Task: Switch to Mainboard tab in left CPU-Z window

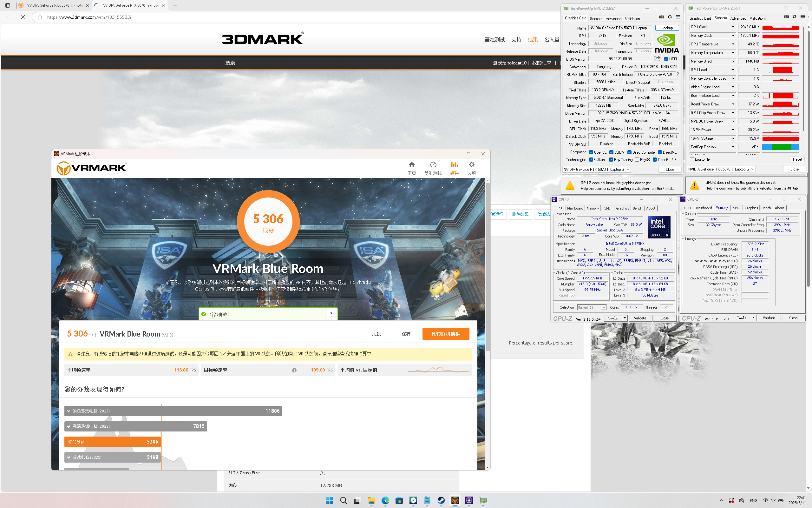Action: point(575,208)
